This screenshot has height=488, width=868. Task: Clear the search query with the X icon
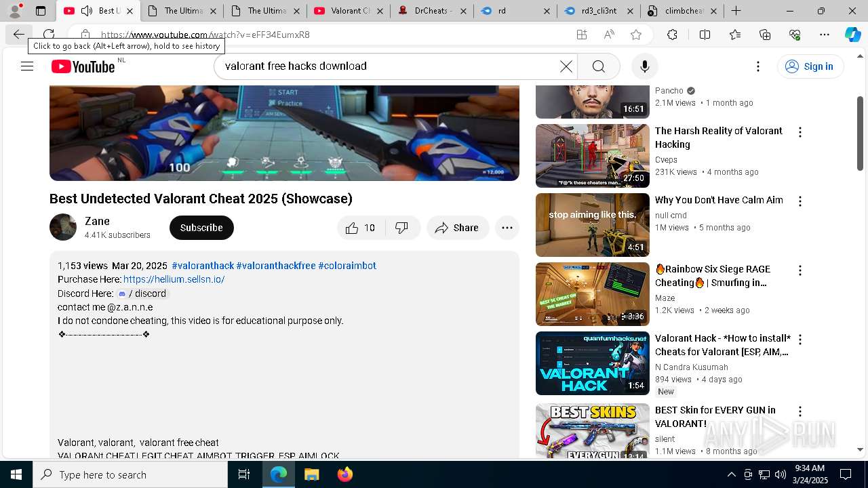[566, 66]
